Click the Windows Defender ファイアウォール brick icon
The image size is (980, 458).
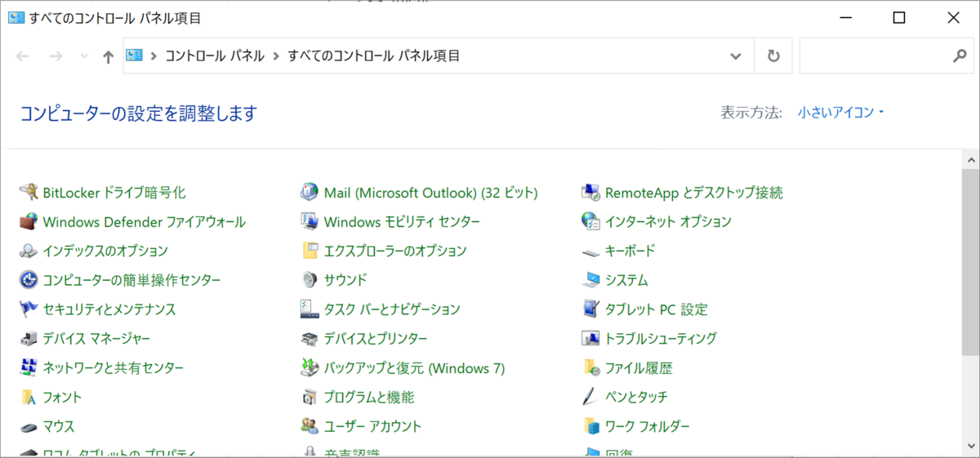[29, 221]
